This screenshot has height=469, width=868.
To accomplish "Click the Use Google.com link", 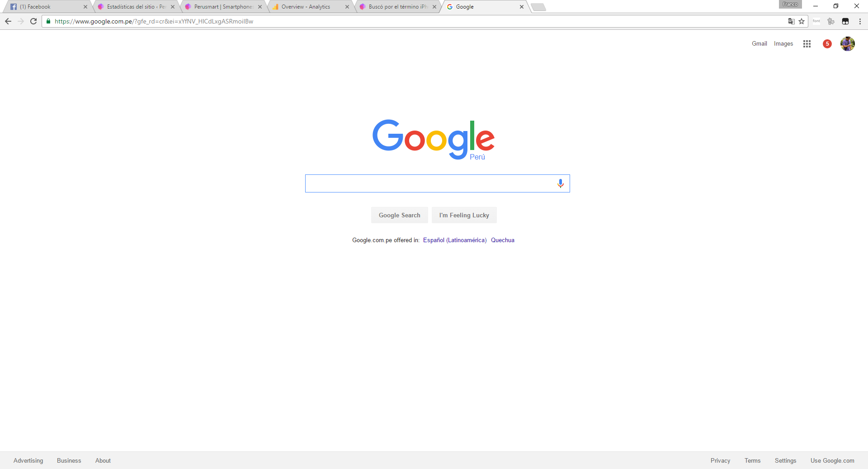I will tap(832, 460).
